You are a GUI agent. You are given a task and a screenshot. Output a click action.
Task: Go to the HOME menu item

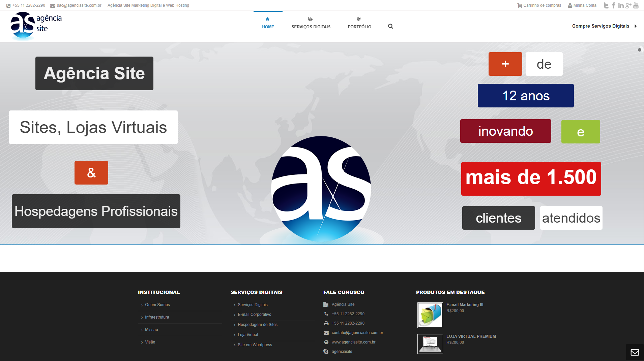tap(268, 27)
